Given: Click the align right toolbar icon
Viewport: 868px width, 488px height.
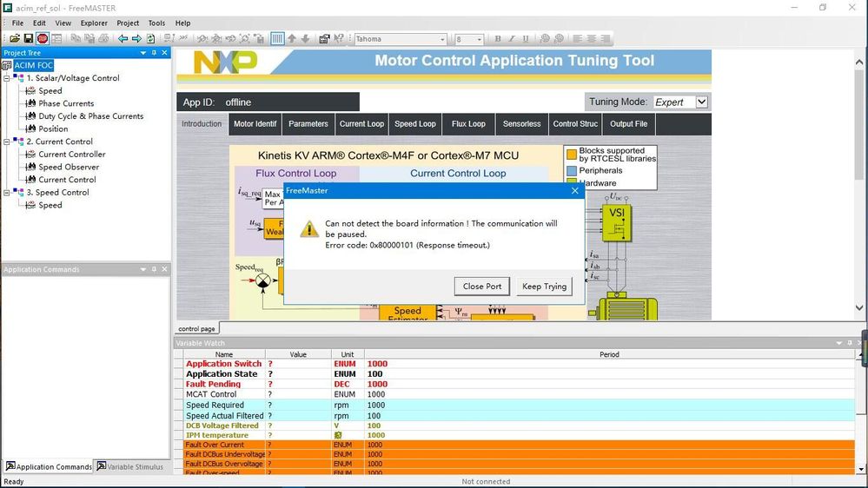Looking at the screenshot, I should (x=605, y=39).
